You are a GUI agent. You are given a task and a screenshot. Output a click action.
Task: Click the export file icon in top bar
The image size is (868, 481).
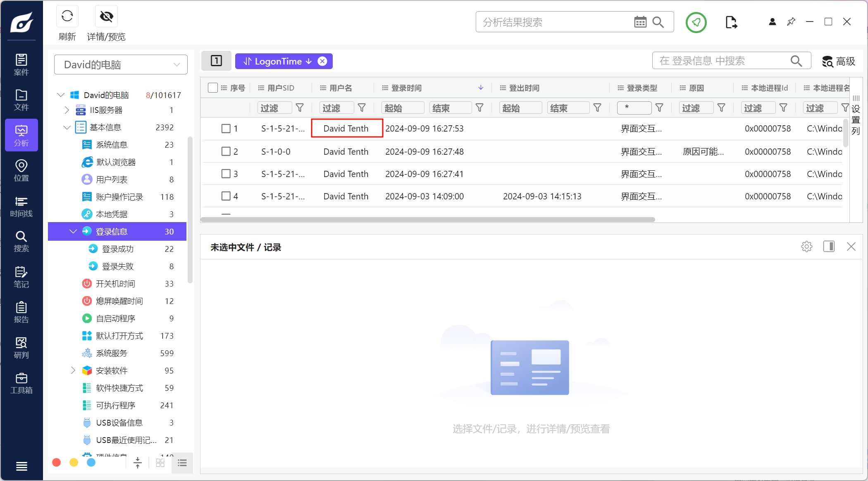(x=731, y=22)
